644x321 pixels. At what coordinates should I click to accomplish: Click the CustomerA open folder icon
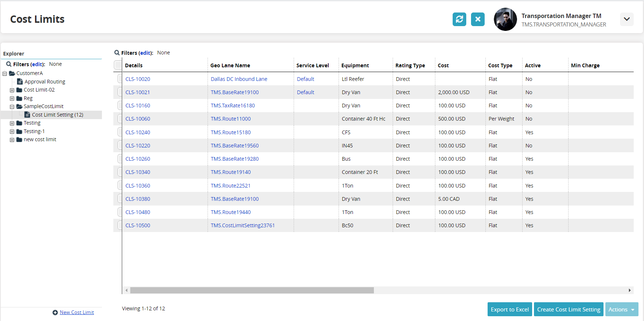coord(12,73)
